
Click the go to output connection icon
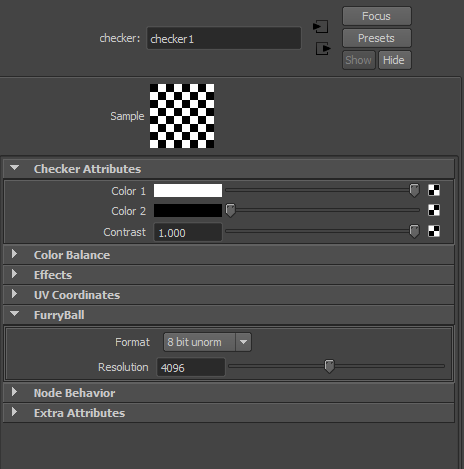(x=323, y=49)
